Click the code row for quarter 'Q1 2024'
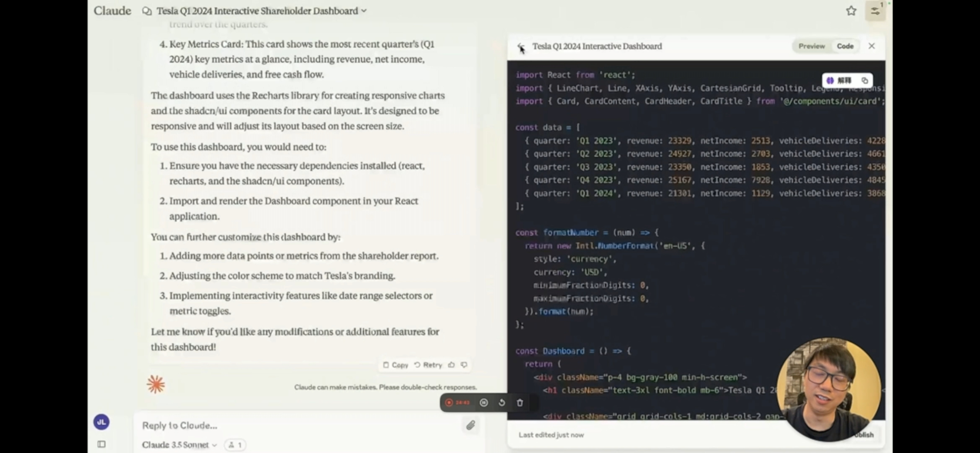Screen dimensions: 980x453 (x=704, y=193)
